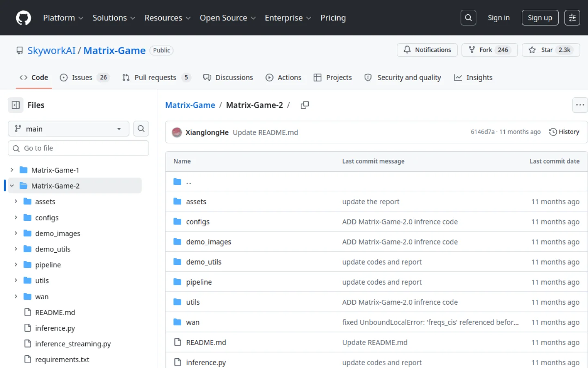Expand the Matrix-Game-1 tree folder

click(12, 170)
